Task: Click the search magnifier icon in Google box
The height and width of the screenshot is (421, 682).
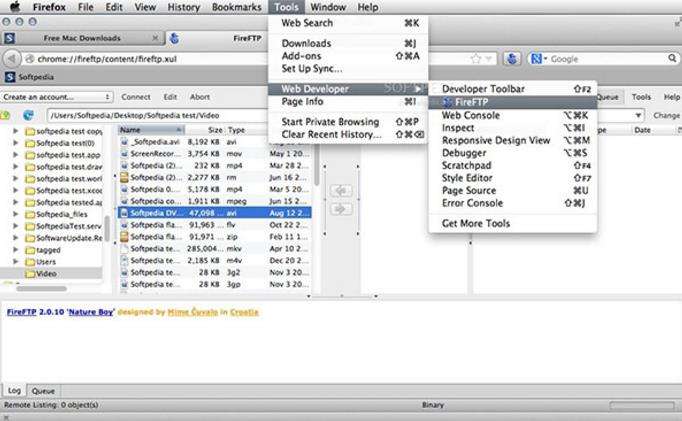Action: [x=672, y=58]
